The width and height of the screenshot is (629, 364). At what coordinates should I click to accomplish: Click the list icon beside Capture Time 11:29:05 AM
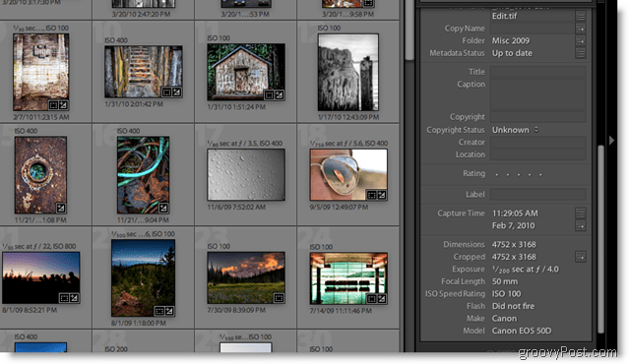580,213
